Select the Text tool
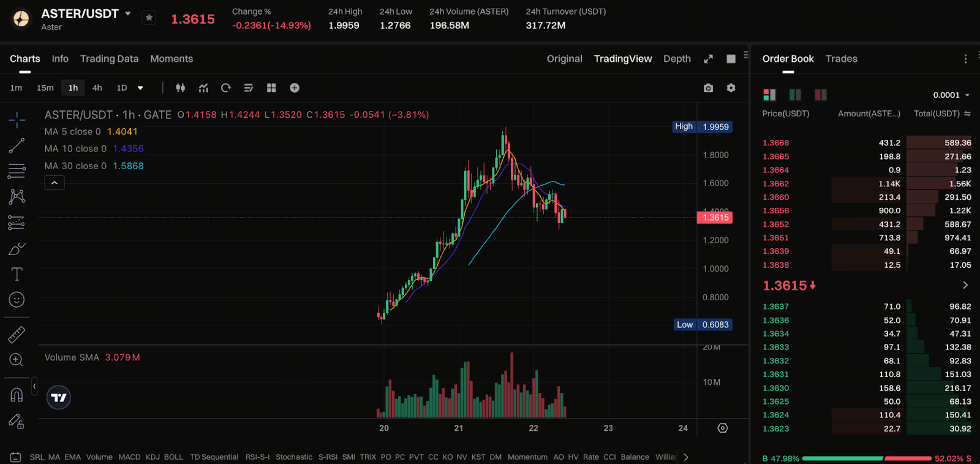Screen dimensions: 980x464 point(17,274)
